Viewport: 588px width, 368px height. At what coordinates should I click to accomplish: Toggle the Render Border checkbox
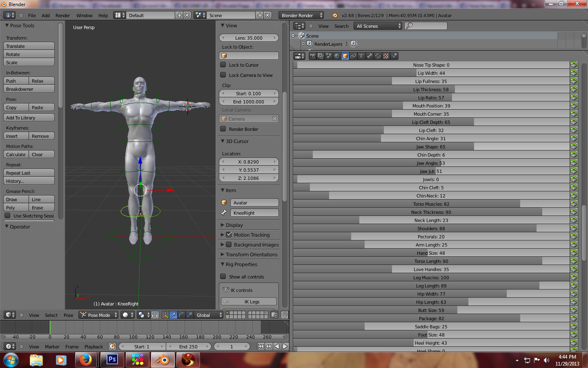223,129
